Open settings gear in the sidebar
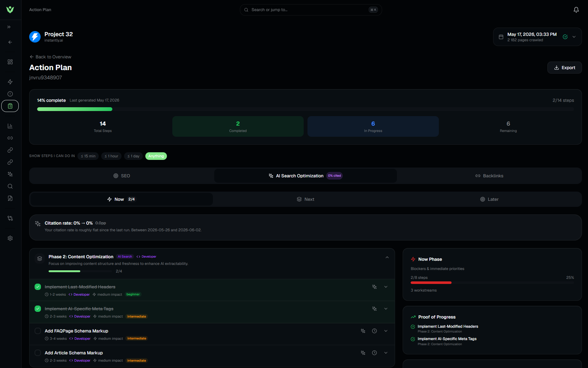The image size is (588, 368). click(x=10, y=238)
